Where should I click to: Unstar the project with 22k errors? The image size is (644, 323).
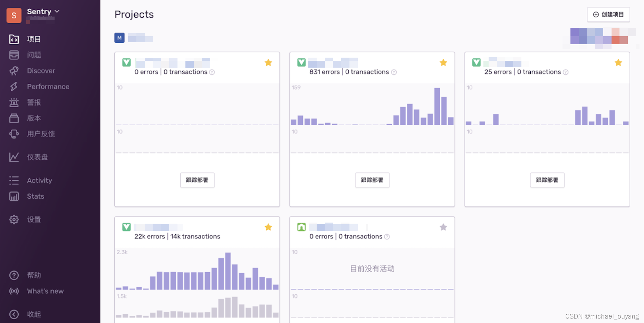coord(268,227)
